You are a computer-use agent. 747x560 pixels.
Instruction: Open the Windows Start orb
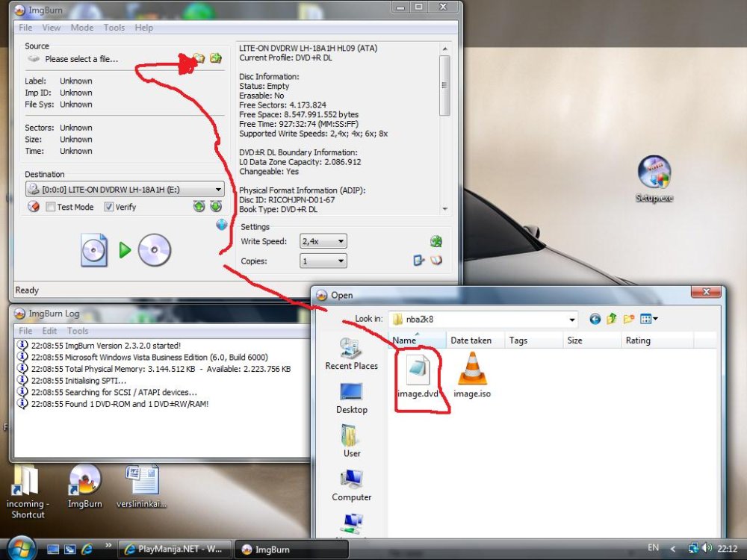pos(21,548)
